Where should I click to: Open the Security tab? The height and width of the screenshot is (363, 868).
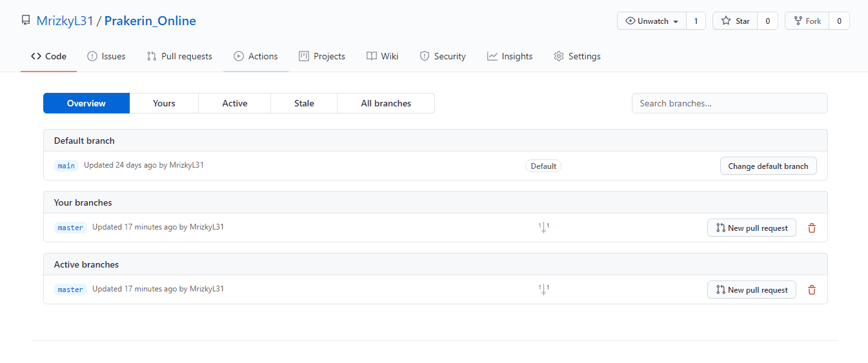click(443, 56)
